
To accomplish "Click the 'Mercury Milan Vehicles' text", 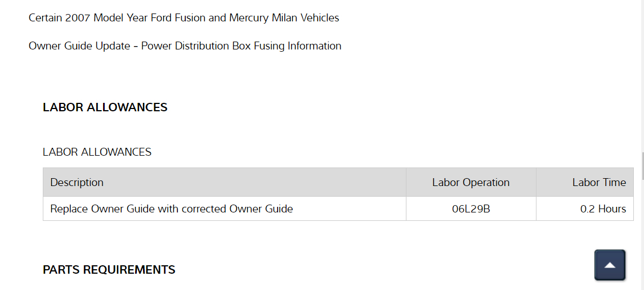I will coord(284,18).
